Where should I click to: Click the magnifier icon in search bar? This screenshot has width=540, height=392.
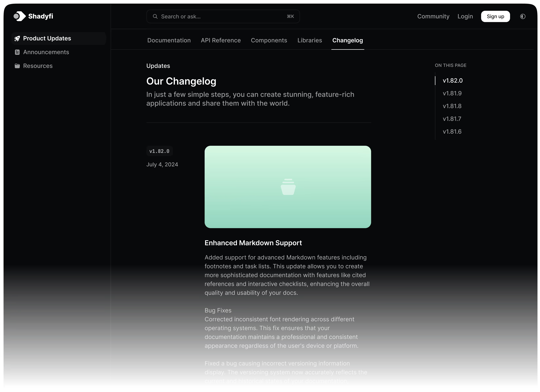(155, 16)
